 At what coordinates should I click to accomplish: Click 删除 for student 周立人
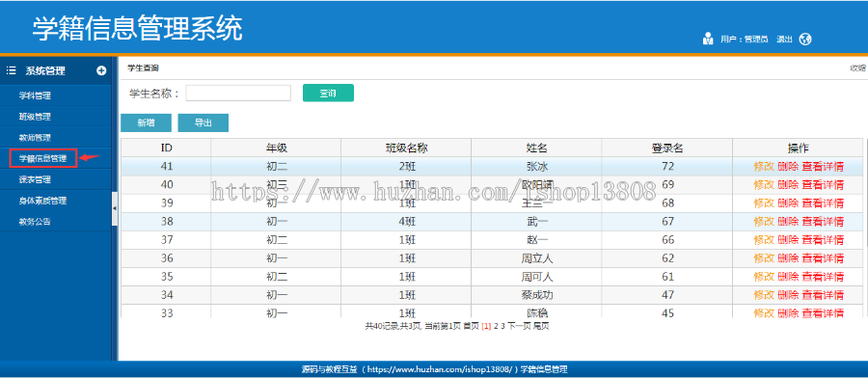[788, 257]
